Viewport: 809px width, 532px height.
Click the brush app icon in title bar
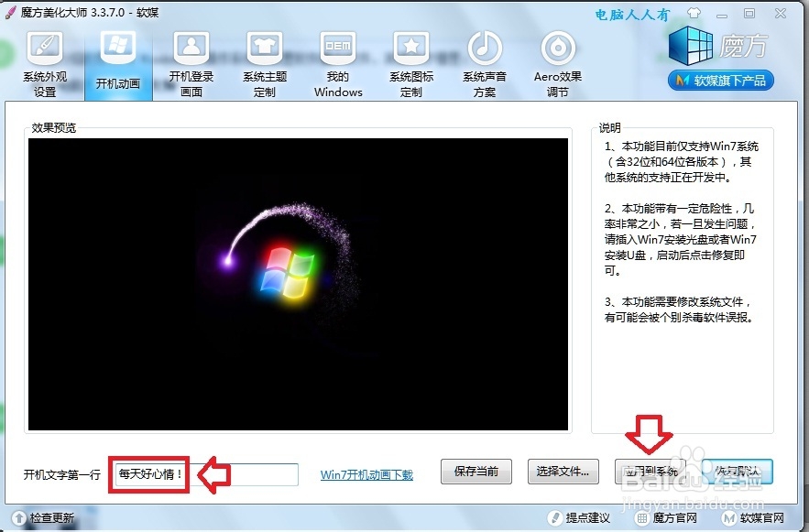point(11,13)
